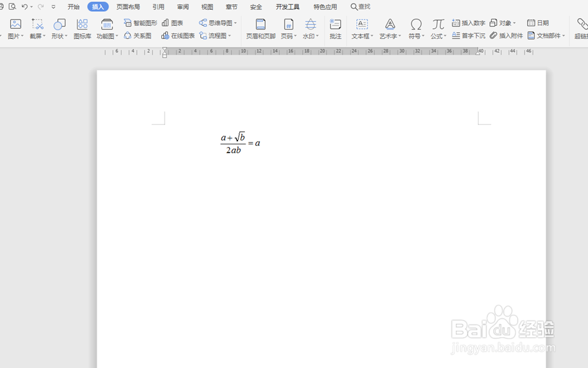Select the 插入 ribbon tab
This screenshot has height=368, width=588.
coord(98,7)
